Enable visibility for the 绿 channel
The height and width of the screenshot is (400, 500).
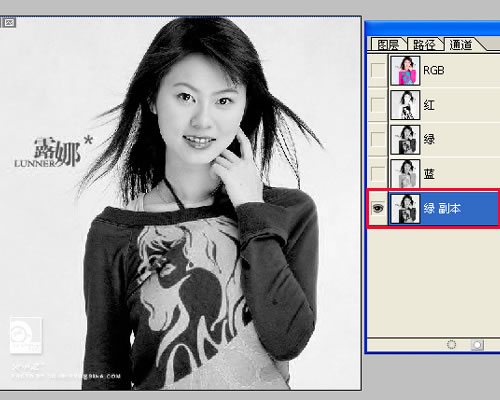[x=378, y=139]
